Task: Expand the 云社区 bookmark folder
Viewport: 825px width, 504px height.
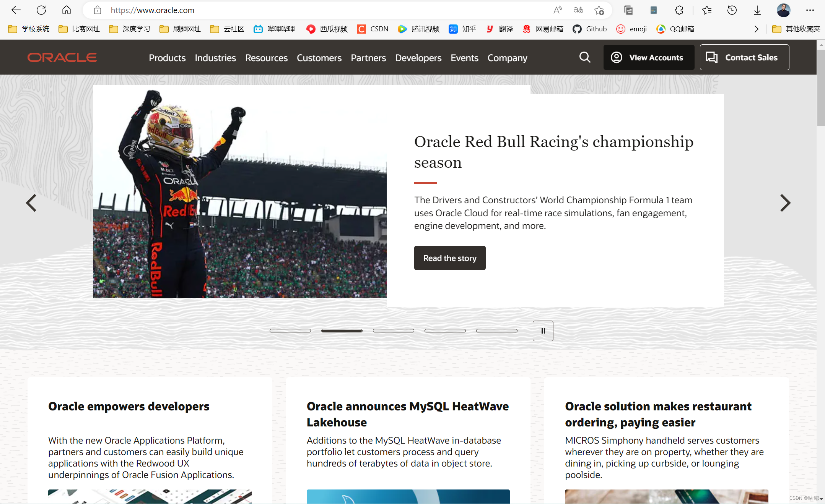Action: [x=227, y=29]
